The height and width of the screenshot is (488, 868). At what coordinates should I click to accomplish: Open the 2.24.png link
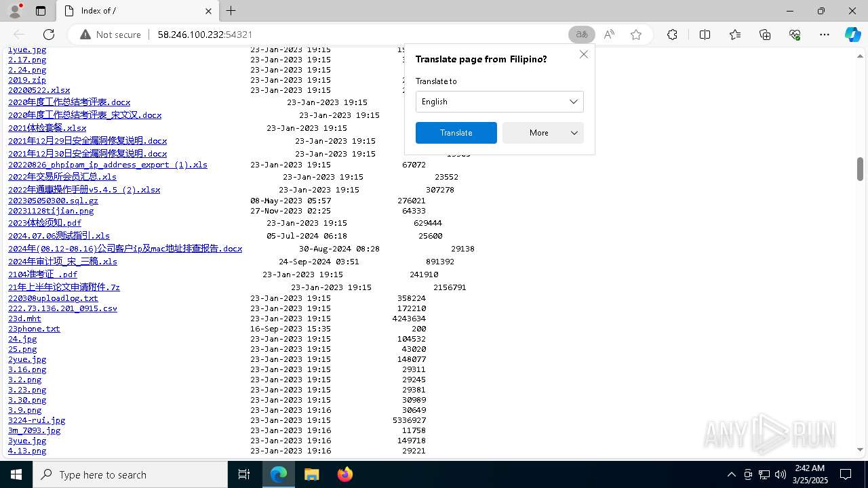pos(27,70)
